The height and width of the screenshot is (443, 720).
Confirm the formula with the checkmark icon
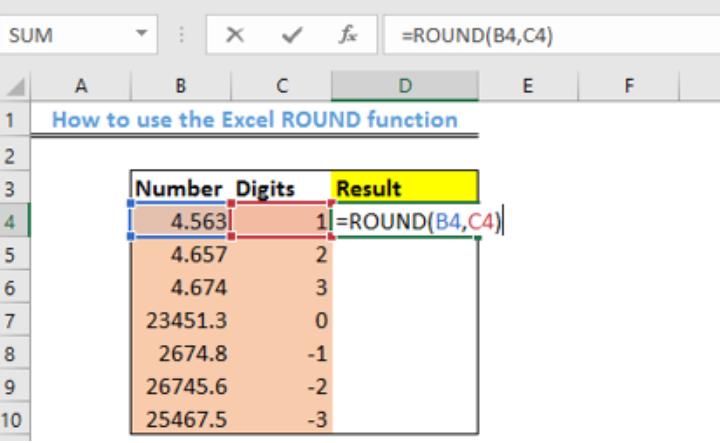tap(292, 35)
